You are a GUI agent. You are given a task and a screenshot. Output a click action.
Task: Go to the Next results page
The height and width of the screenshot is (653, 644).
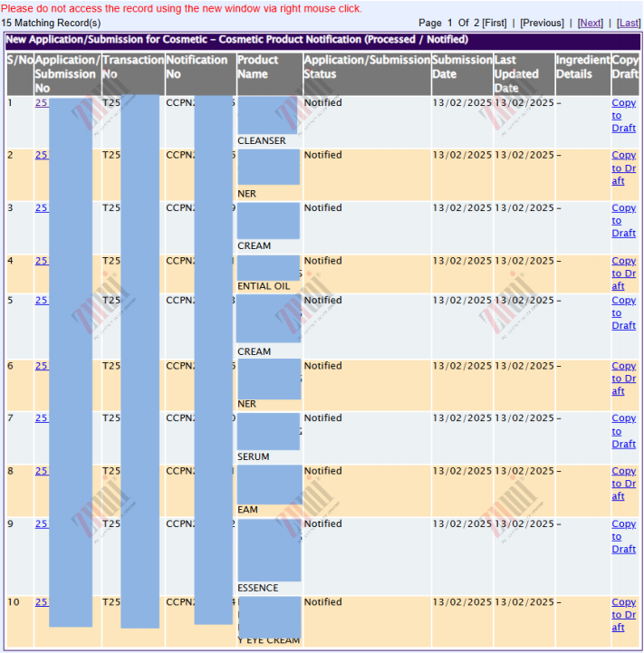click(x=591, y=23)
